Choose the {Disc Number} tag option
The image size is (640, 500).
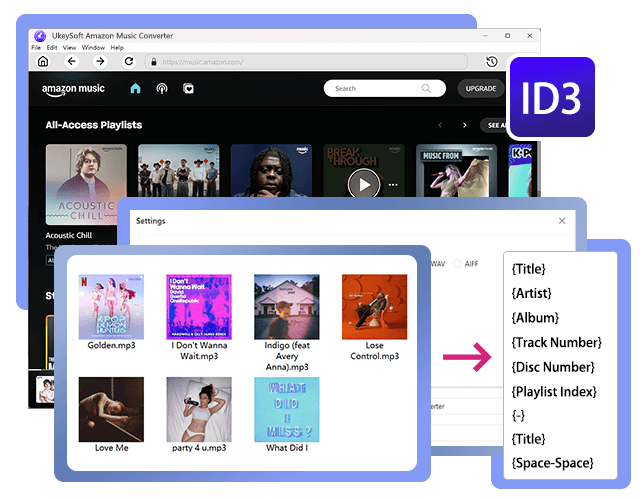(x=553, y=367)
